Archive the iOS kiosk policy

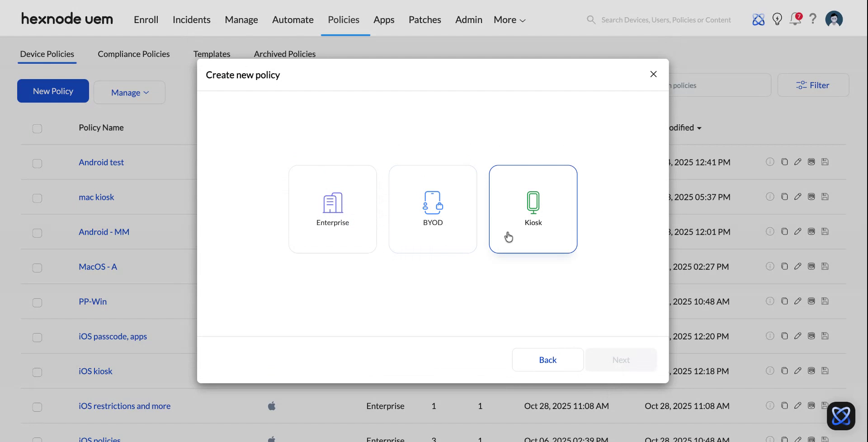pyautogui.click(x=811, y=371)
